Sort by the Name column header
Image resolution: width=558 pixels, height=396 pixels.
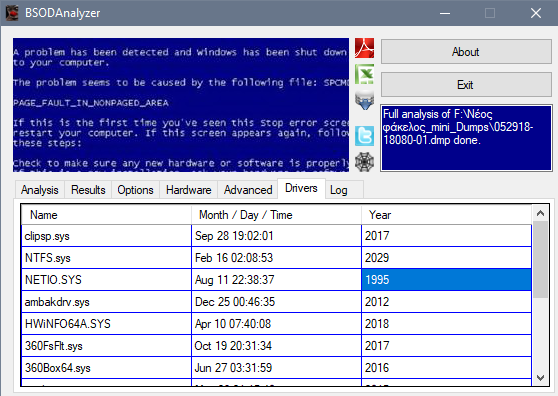pos(106,215)
